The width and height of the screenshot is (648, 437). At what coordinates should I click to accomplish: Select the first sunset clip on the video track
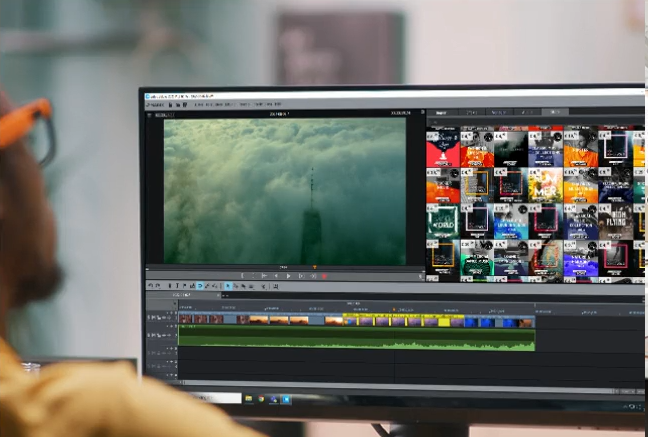point(259,320)
